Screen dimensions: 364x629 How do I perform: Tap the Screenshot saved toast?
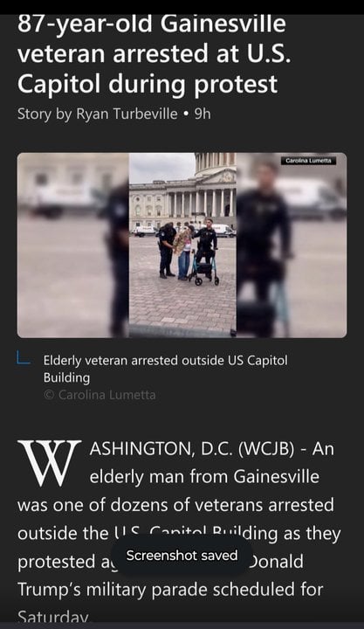(182, 556)
